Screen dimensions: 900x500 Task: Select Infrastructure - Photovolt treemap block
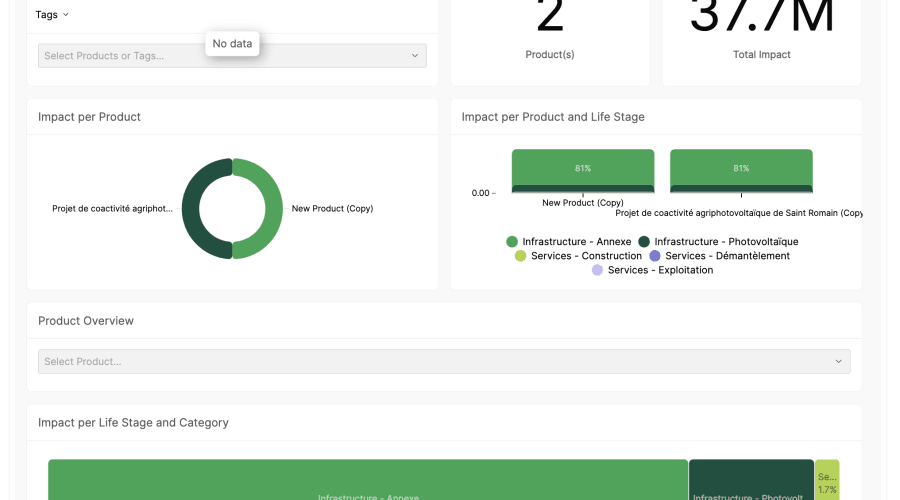tap(751, 480)
